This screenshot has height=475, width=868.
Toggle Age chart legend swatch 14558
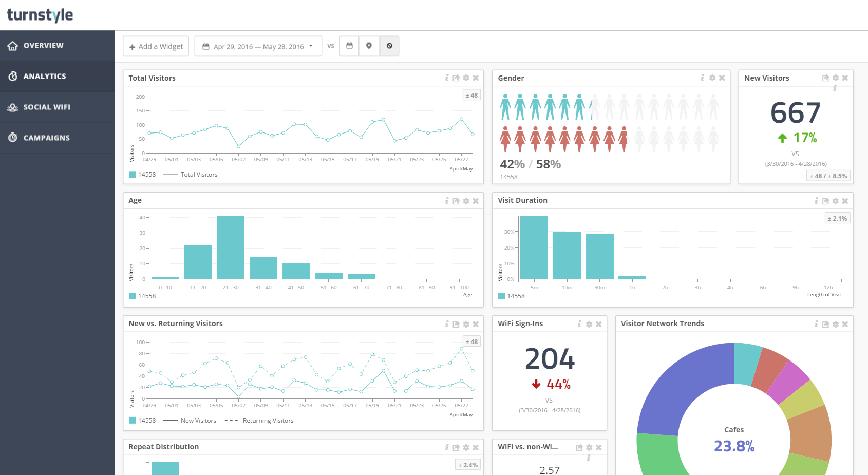click(133, 296)
